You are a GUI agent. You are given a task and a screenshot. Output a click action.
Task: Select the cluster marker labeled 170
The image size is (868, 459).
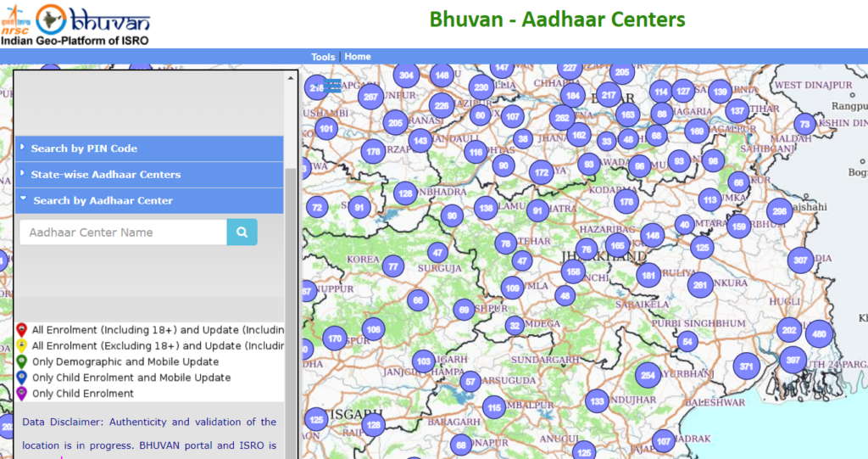[x=335, y=339]
